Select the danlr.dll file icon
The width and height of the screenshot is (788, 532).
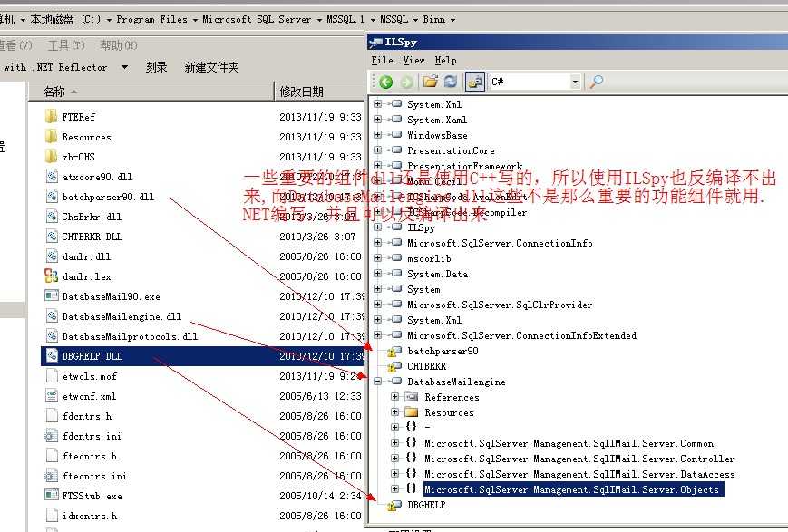(x=52, y=256)
